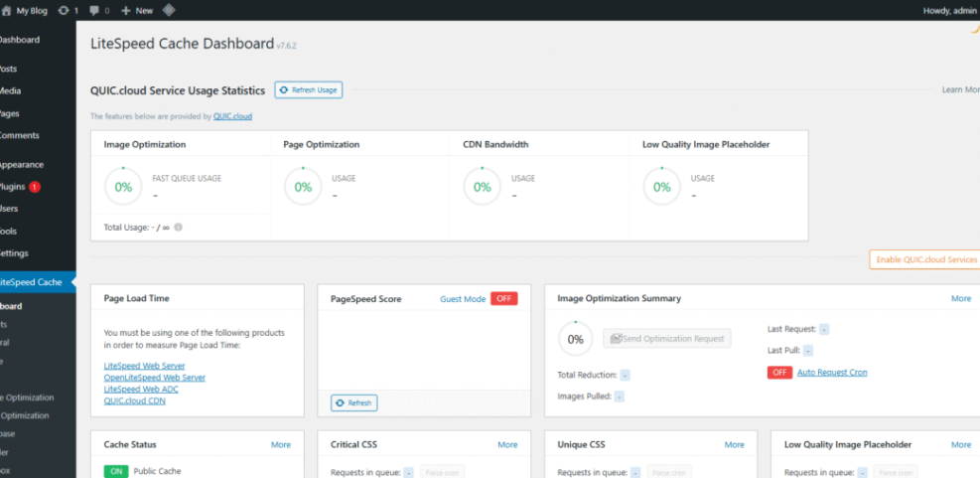The width and height of the screenshot is (980, 478).
Task: Open the comments bubble icon in admin bar
Action: point(93,11)
